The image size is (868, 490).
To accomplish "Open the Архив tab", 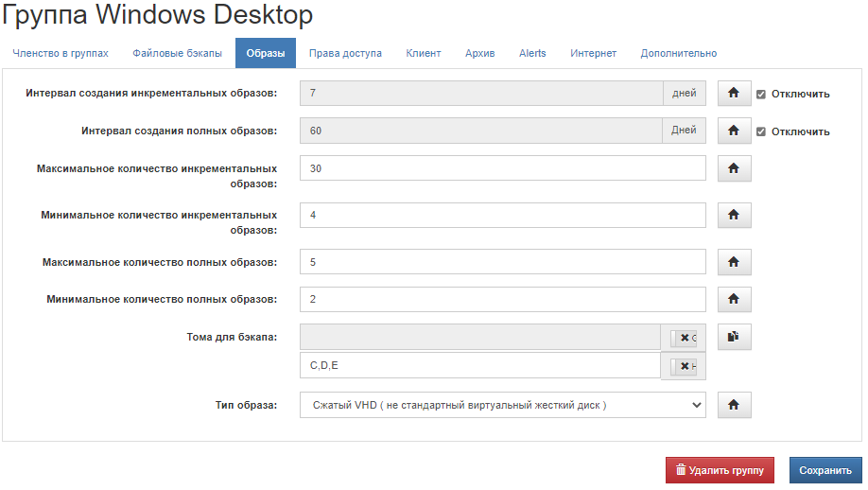I will tap(480, 53).
